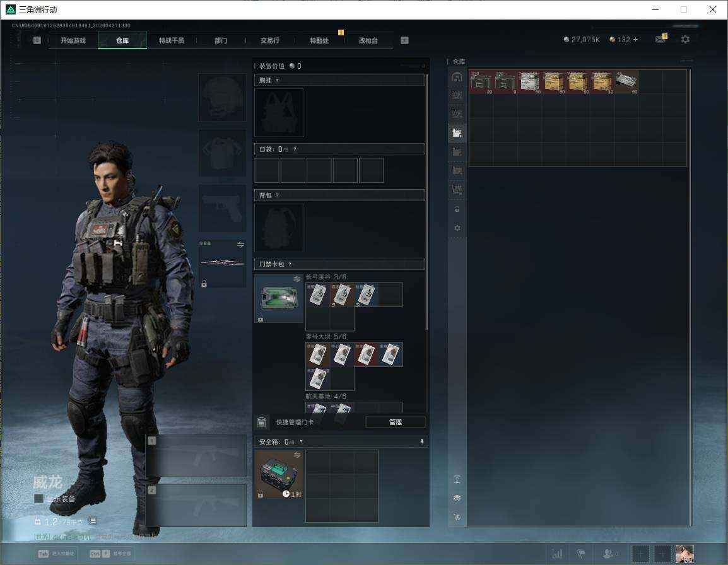Image resolution: width=728 pixels, height=565 pixels.
Task: Select the first 长弓溪谷 keycard
Action: [x=317, y=295]
